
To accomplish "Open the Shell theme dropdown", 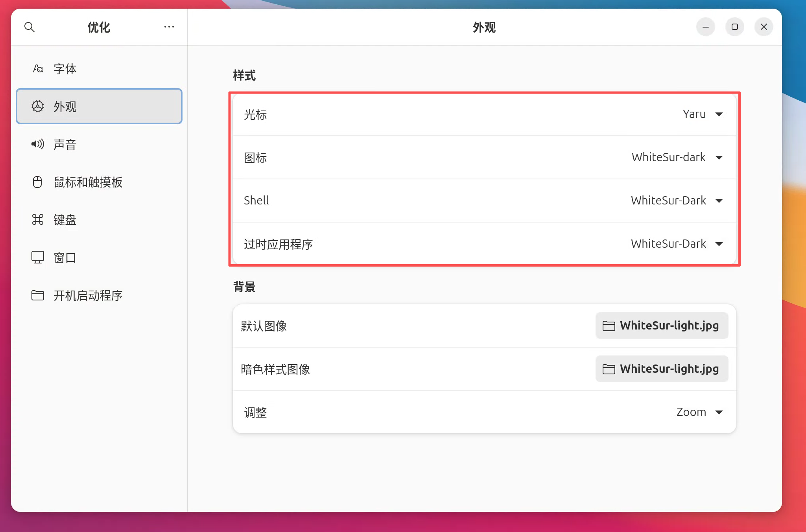I will pyautogui.click(x=677, y=201).
